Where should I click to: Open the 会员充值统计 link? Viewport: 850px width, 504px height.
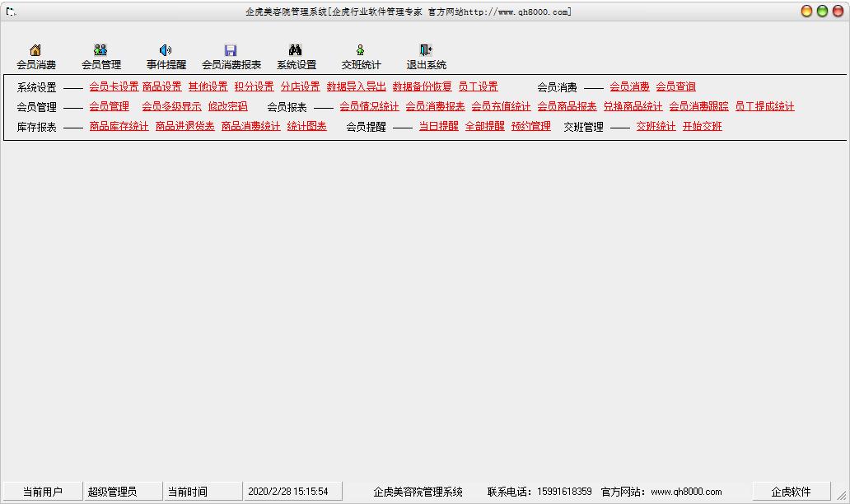501,106
